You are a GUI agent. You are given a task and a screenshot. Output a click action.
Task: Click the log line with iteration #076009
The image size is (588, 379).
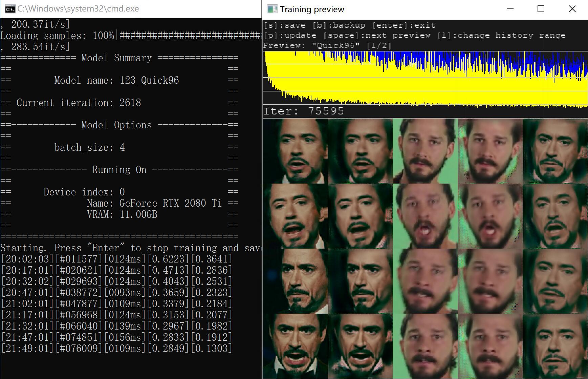(116, 349)
